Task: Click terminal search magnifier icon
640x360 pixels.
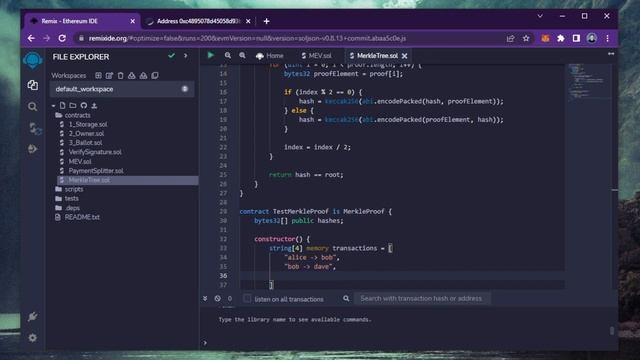Action: (x=346, y=298)
